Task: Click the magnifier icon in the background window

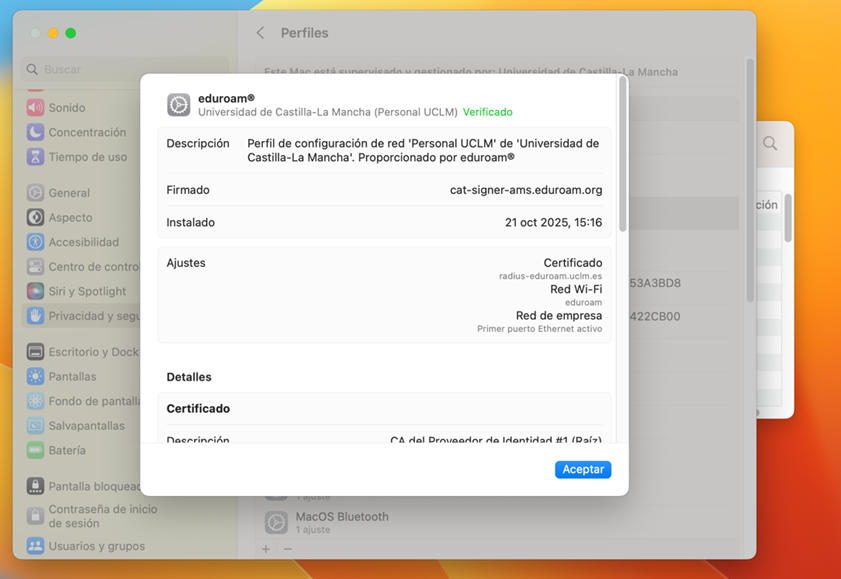Action: [770, 144]
